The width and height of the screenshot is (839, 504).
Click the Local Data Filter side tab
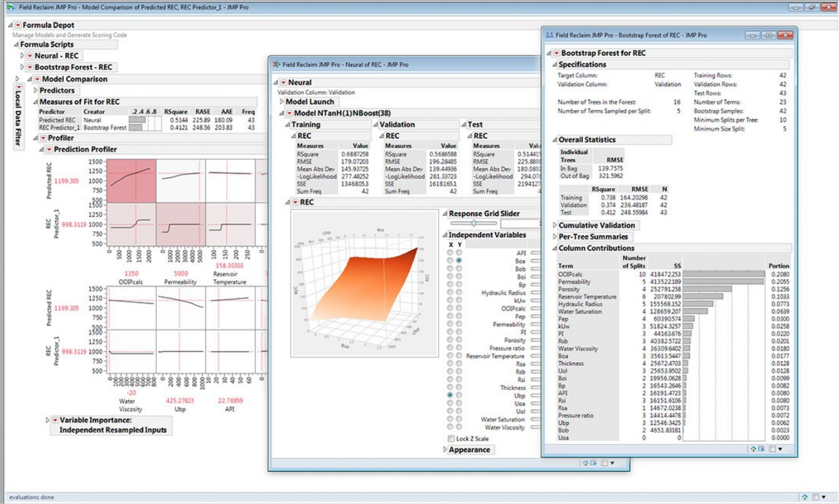[18, 115]
